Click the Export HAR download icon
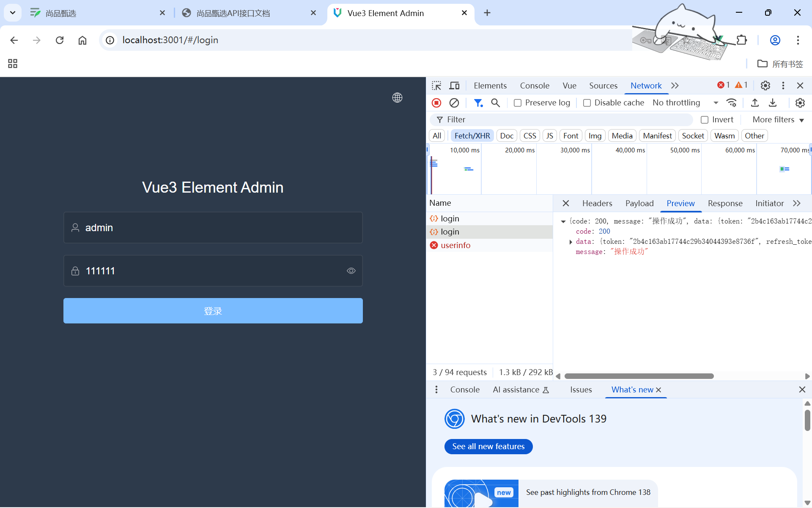This screenshot has height=508, width=812. point(773,103)
